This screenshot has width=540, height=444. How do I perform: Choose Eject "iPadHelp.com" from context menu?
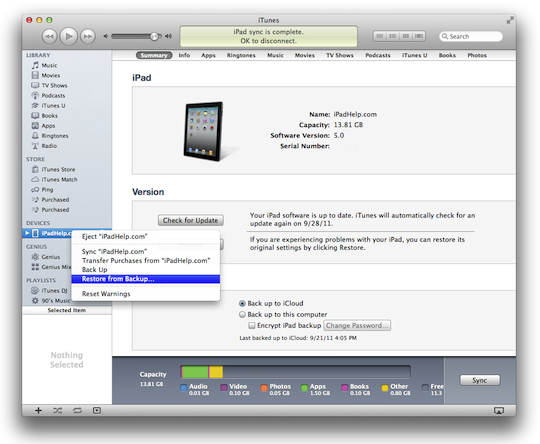click(x=146, y=236)
